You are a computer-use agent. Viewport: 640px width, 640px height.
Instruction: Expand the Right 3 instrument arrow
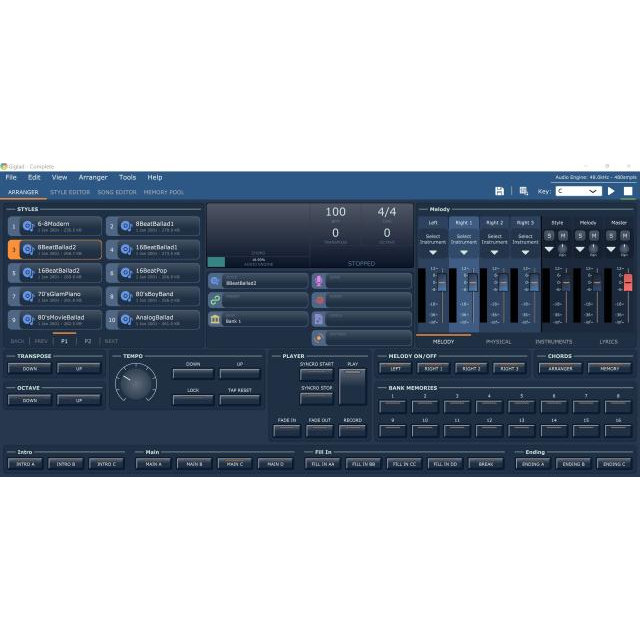click(x=526, y=253)
